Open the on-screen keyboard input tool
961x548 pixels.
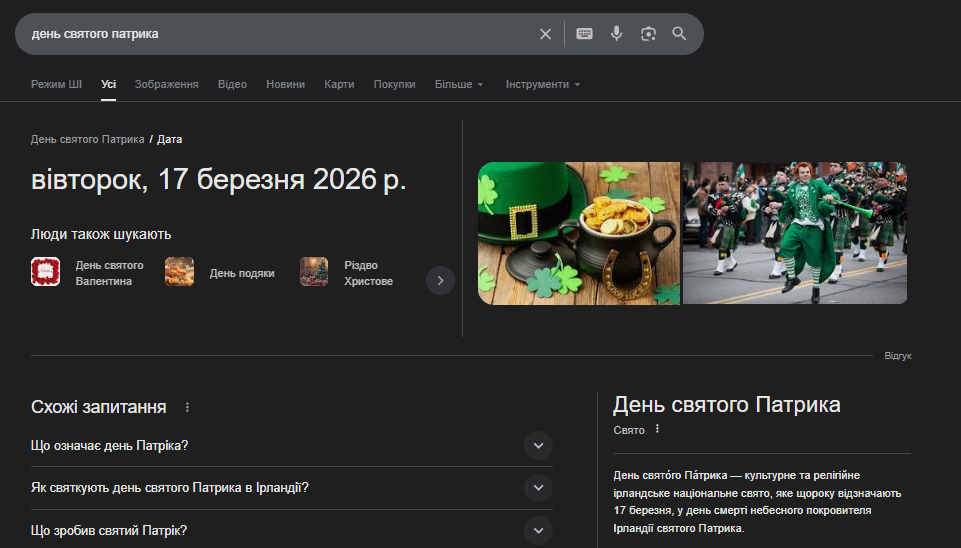[584, 34]
